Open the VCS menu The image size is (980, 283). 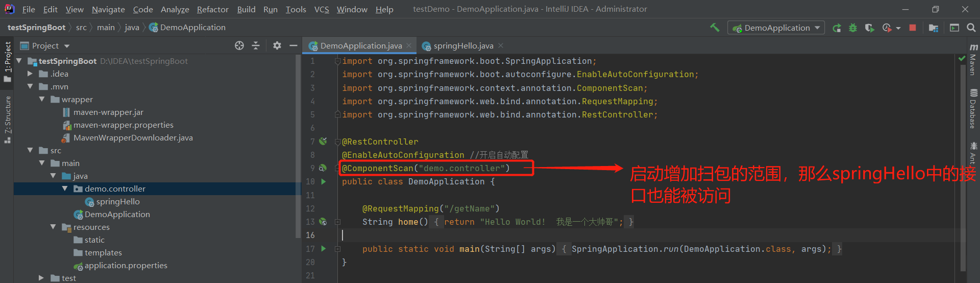click(322, 9)
